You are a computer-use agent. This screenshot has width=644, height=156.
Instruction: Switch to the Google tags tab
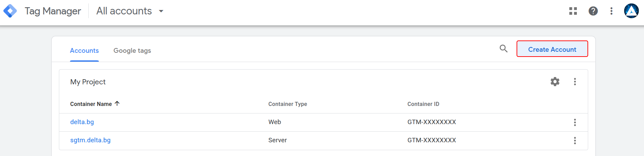(132, 50)
